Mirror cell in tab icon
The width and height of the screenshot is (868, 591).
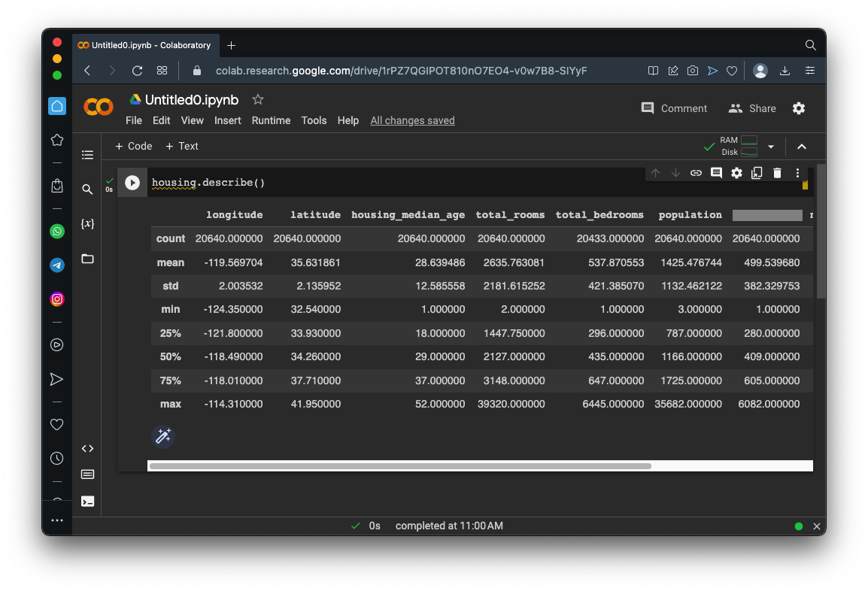point(757,173)
